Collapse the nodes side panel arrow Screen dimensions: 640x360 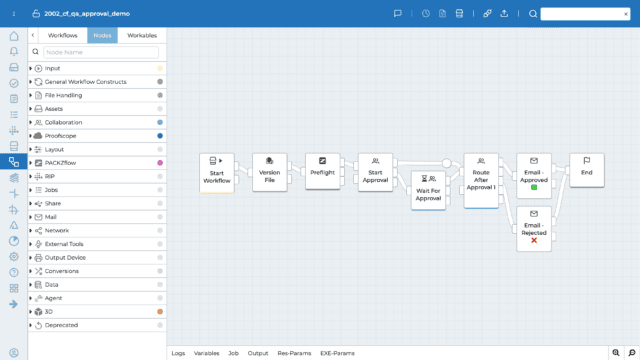coord(33,36)
